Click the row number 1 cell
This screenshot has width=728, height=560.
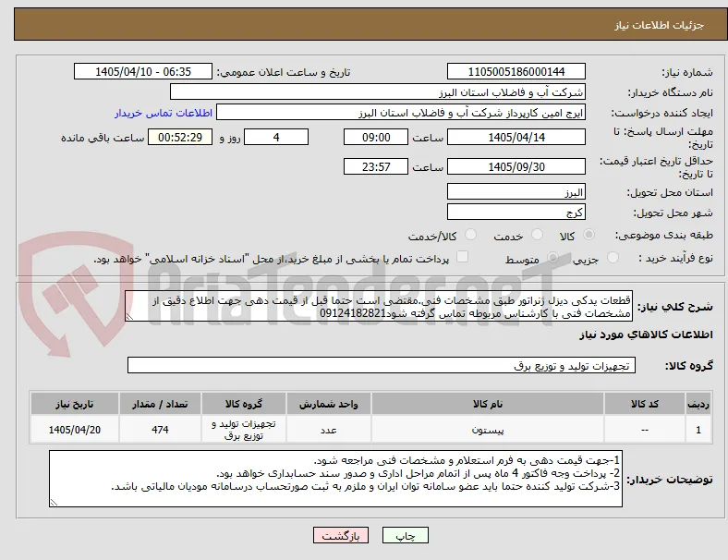pyautogui.click(x=698, y=430)
